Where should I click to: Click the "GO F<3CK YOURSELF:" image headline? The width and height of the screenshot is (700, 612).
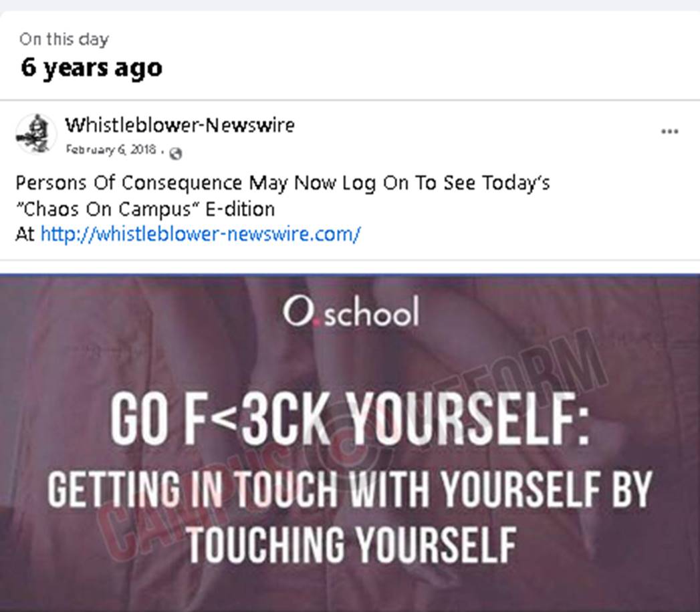click(x=350, y=421)
